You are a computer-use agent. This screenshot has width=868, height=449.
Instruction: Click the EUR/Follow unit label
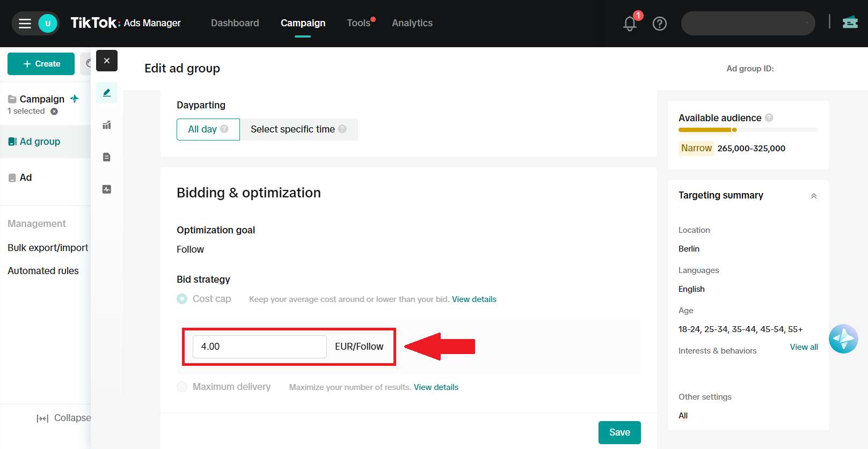tap(359, 347)
